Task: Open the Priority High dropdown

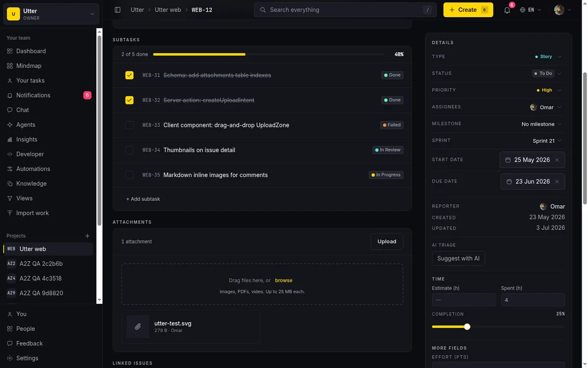Action: tap(549, 90)
